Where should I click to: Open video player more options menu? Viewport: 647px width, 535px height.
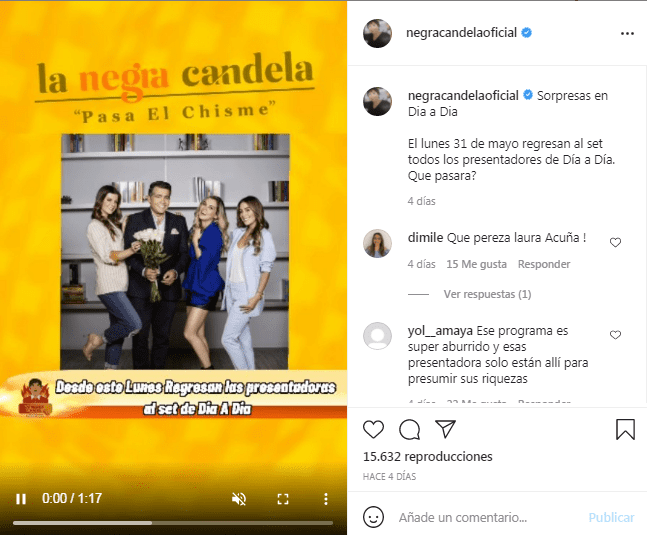(x=326, y=499)
